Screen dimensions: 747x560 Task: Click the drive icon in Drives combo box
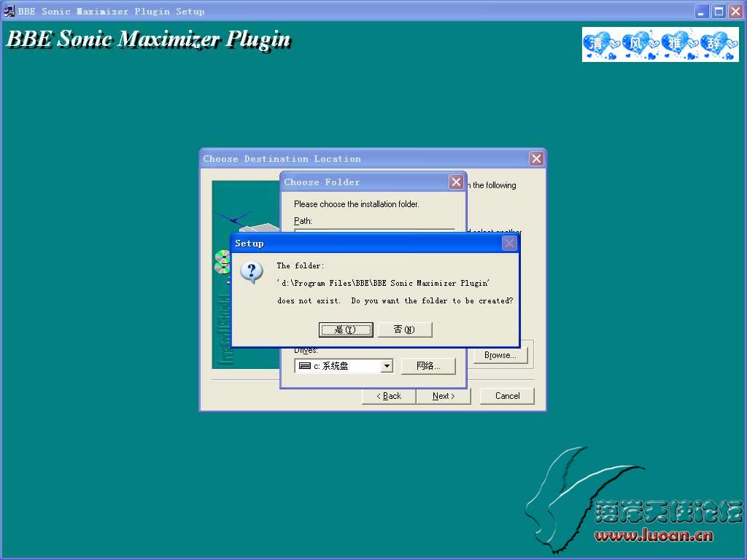(x=304, y=366)
